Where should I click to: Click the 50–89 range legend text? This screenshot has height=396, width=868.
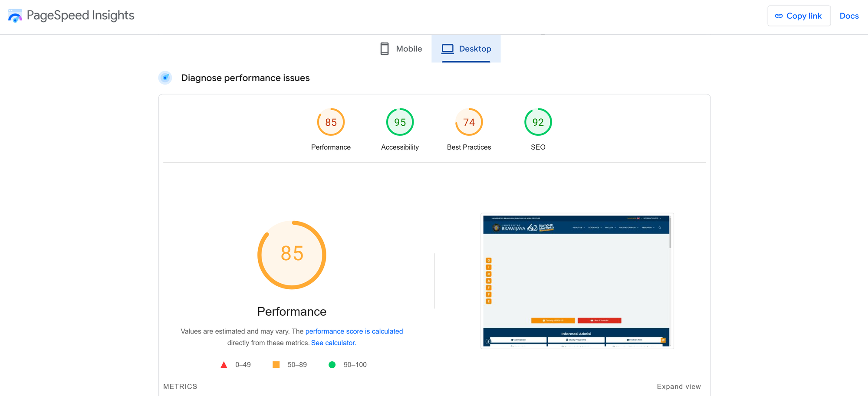click(297, 365)
